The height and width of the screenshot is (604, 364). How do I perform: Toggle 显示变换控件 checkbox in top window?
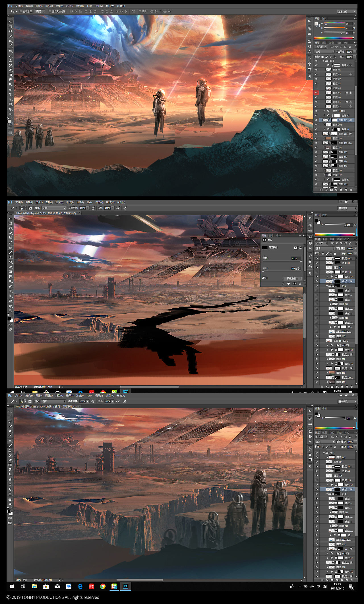(50, 11)
